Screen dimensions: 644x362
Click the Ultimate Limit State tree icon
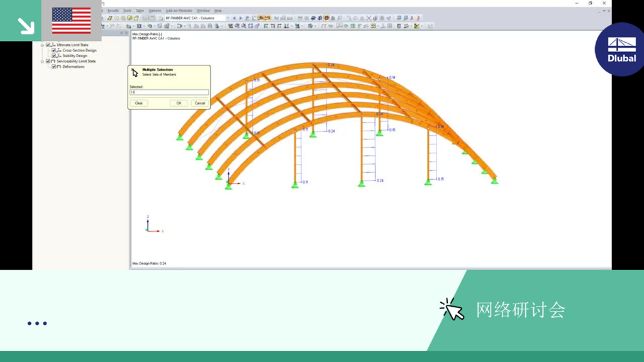pyautogui.click(x=53, y=45)
